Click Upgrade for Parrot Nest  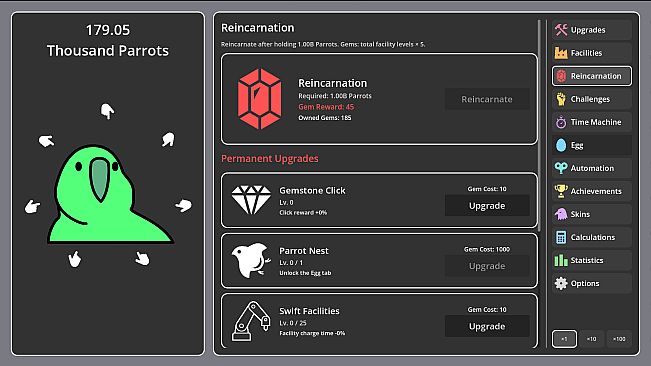tap(487, 266)
